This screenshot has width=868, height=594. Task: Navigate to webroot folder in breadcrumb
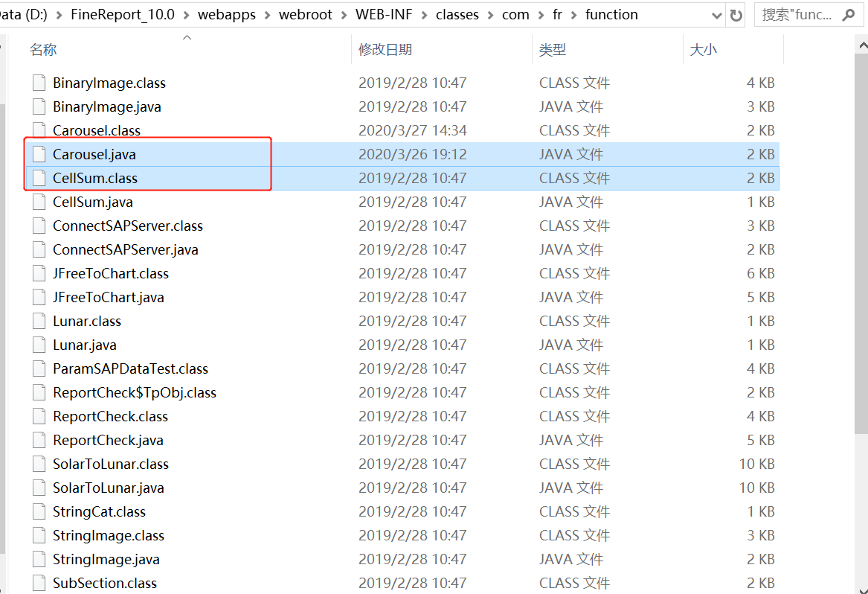pos(306,14)
